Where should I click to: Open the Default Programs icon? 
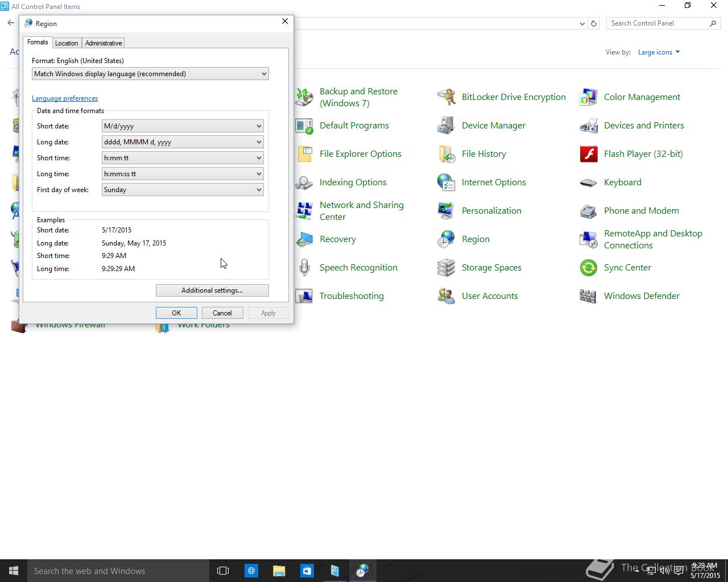coord(304,126)
